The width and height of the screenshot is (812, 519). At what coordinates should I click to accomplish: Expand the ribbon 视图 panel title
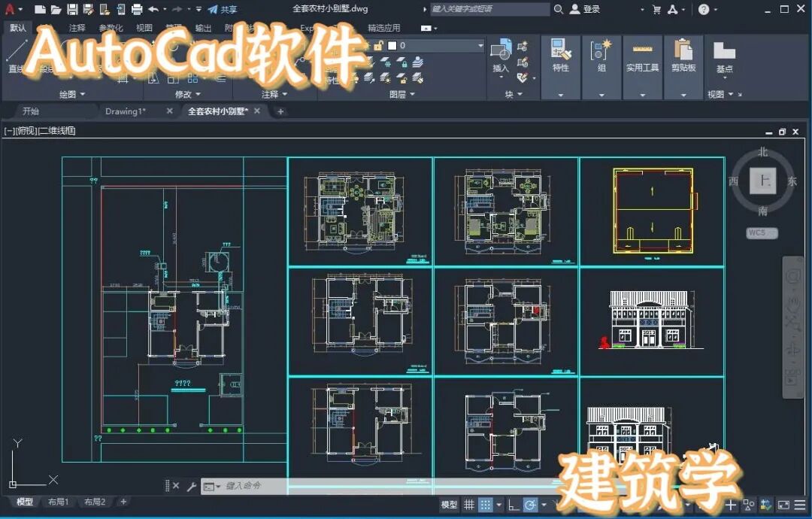pos(720,94)
